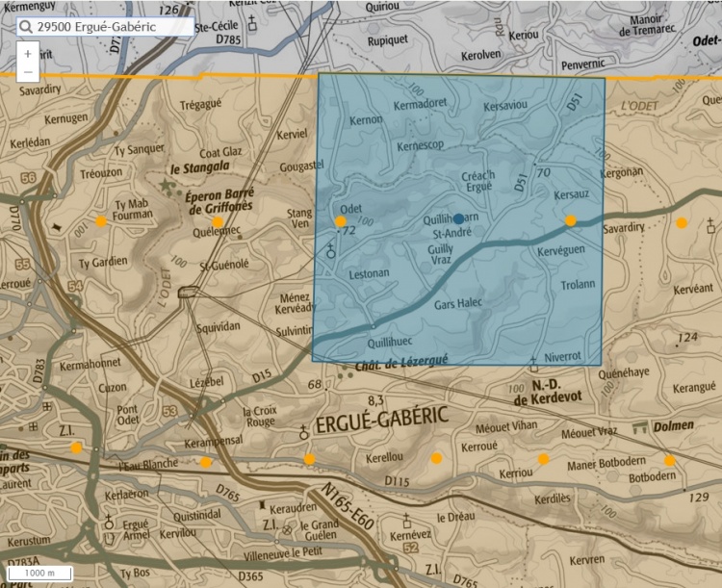Click the orange marker above Botbodern
This screenshot has width=722, height=588.
669,460
